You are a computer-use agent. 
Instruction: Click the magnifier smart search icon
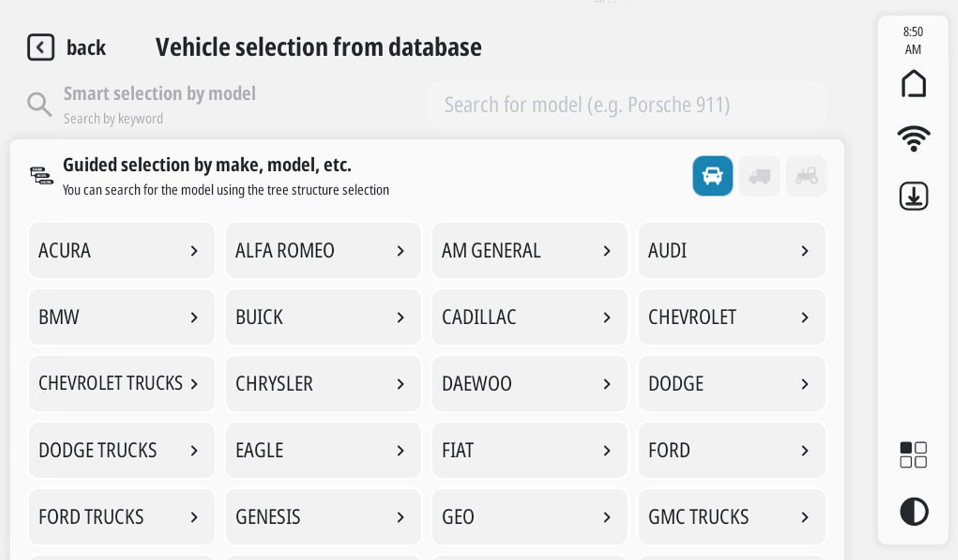[x=39, y=104]
